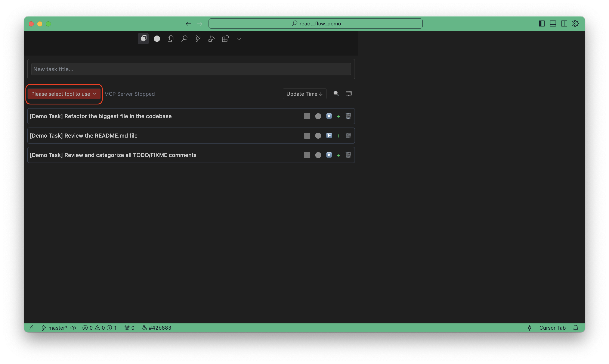Delete the Review README.md task
Image resolution: width=609 pixels, height=364 pixels.
pyautogui.click(x=348, y=135)
